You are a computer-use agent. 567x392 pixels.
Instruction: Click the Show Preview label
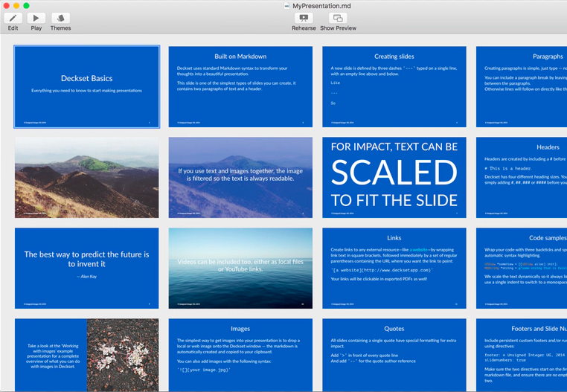[338, 28]
